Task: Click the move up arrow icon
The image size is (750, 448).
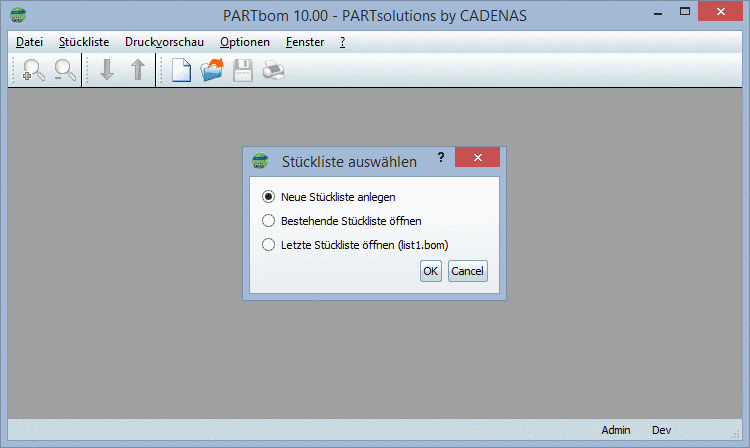Action: point(138,71)
